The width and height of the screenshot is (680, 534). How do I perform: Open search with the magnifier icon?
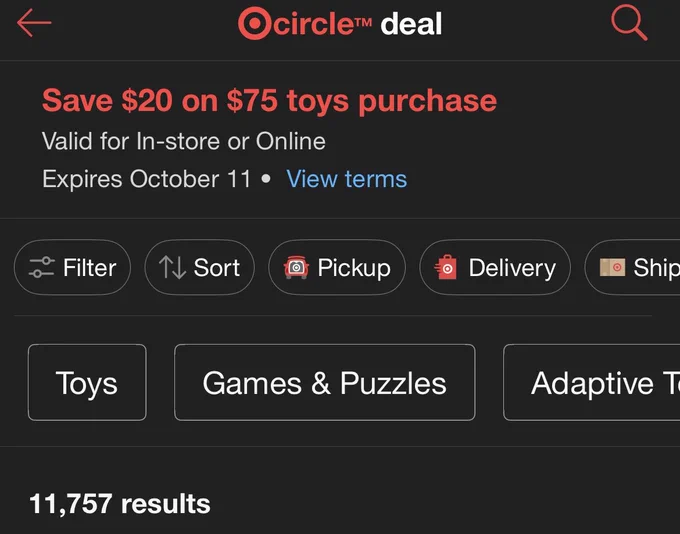[x=629, y=23]
